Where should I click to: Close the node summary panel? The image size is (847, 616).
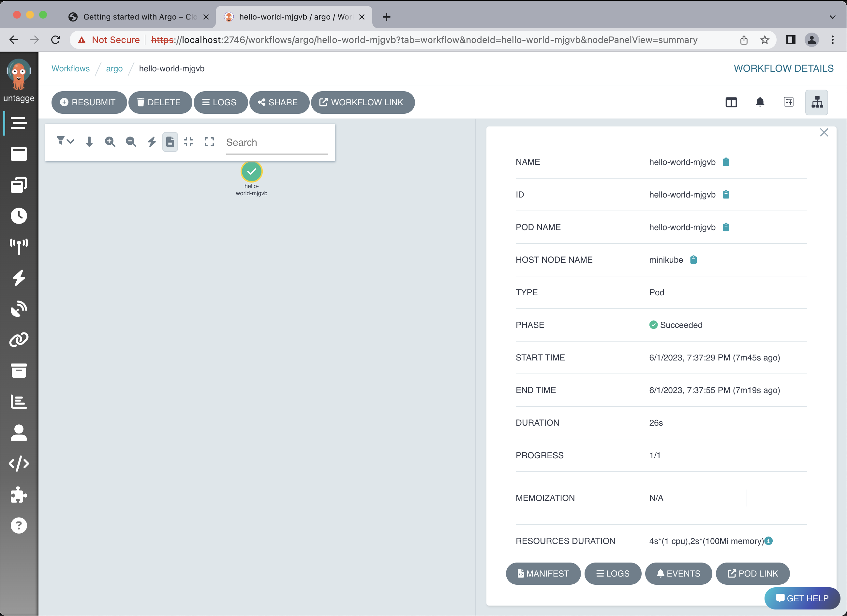click(824, 133)
